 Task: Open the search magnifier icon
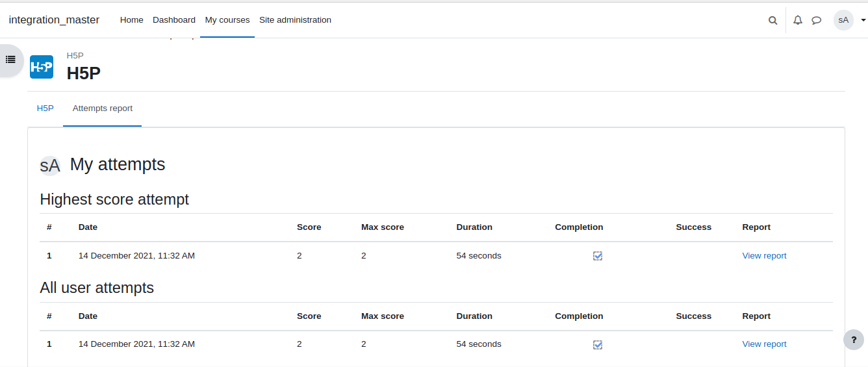point(772,20)
